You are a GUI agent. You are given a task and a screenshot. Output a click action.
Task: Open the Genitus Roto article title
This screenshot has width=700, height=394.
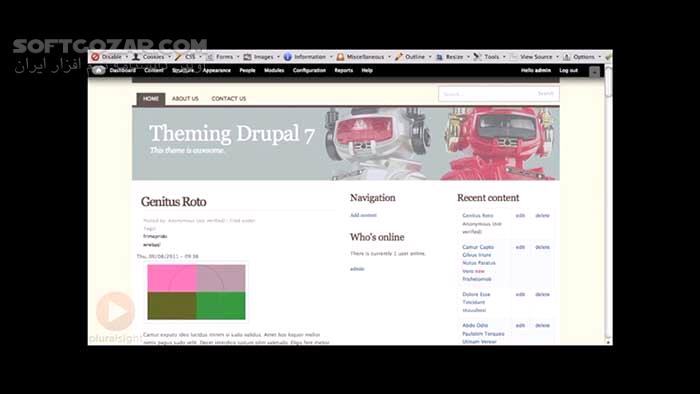174,202
